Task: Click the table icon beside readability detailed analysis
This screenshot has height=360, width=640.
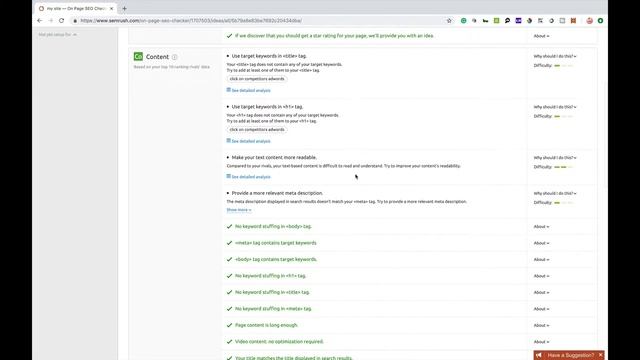Action: pos(229,176)
